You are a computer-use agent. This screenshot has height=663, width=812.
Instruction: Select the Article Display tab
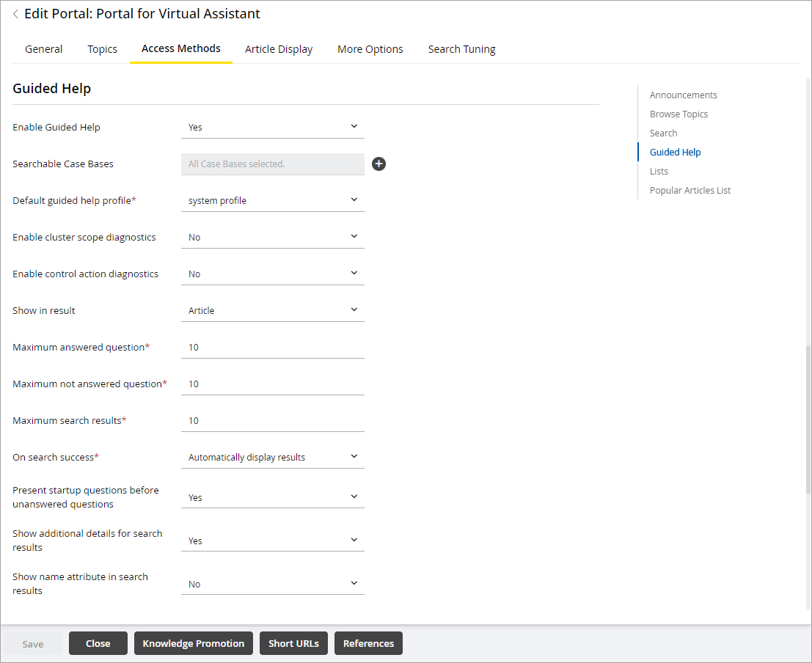279,48
